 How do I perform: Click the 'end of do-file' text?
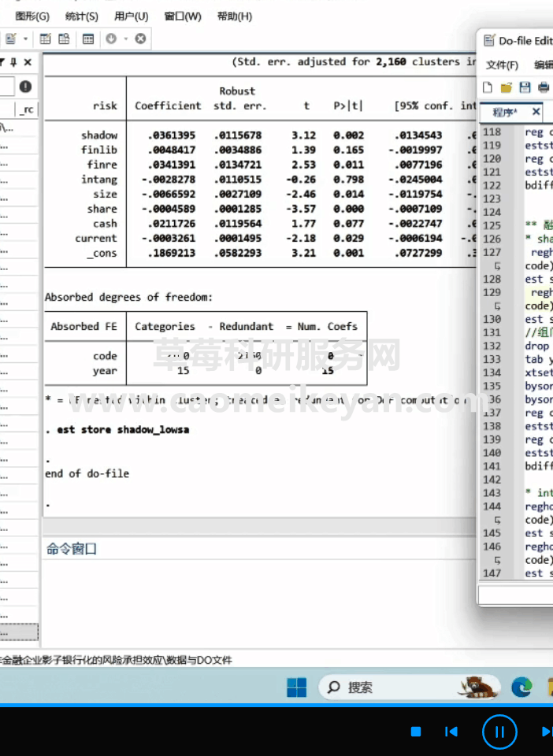(87, 473)
